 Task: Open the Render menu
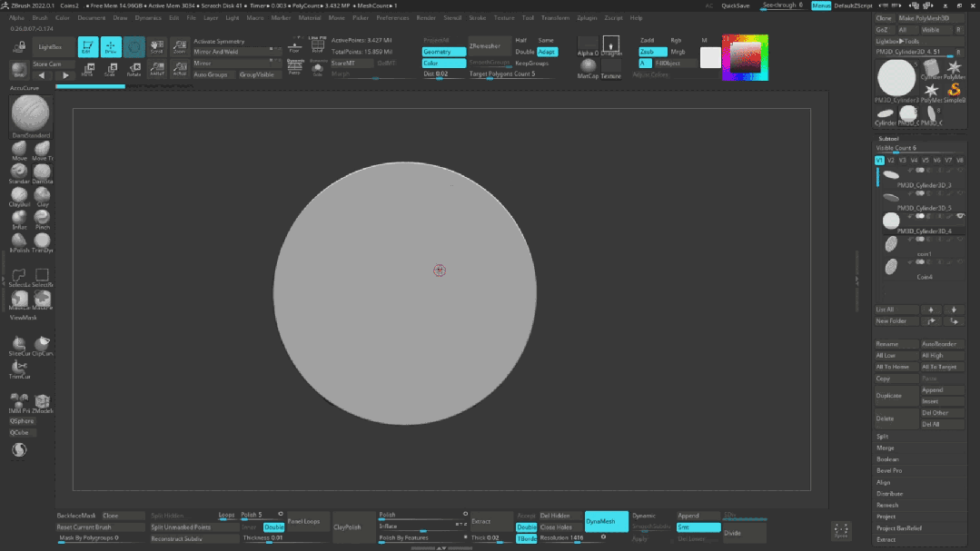pyautogui.click(x=426, y=18)
